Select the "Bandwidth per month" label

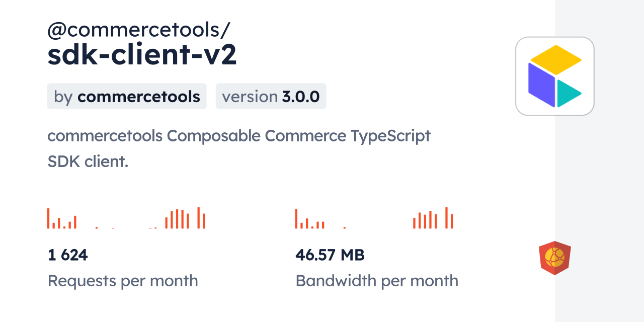[x=377, y=281]
